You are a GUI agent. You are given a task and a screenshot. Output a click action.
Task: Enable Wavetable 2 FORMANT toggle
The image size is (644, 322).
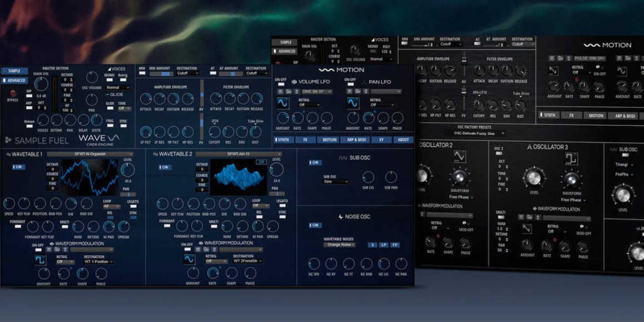[166, 225]
